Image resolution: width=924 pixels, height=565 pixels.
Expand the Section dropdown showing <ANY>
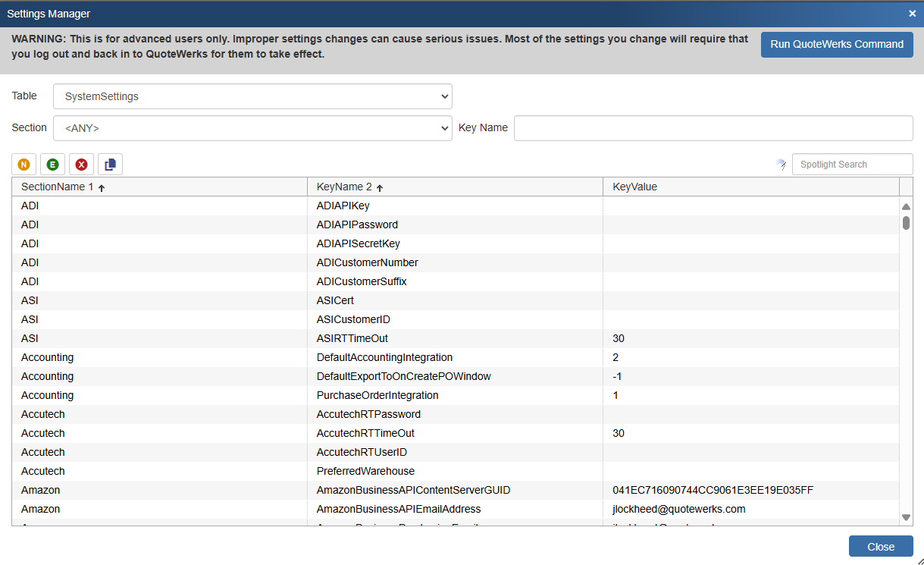[x=252, y=128]
